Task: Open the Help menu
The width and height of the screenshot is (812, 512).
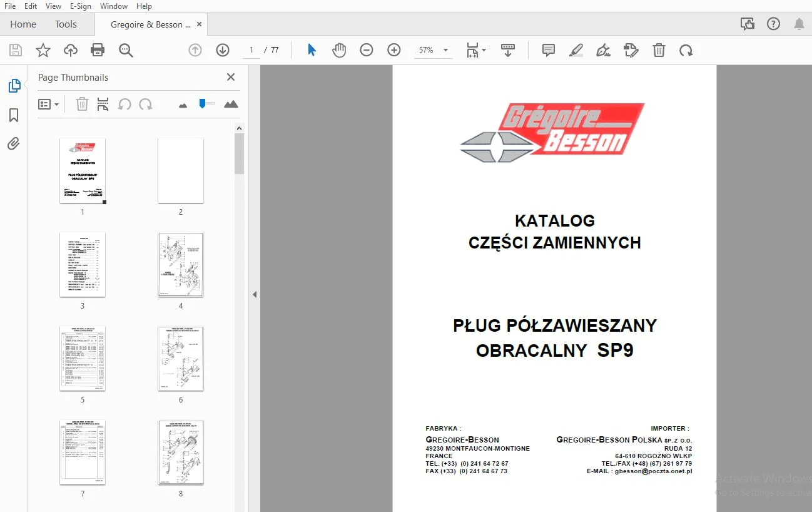Action: pyautogui.click(x=144, y=6)
